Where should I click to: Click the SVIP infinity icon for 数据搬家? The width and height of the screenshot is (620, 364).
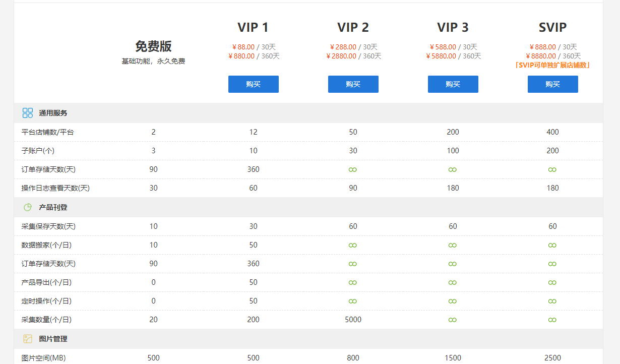[552, 245]
